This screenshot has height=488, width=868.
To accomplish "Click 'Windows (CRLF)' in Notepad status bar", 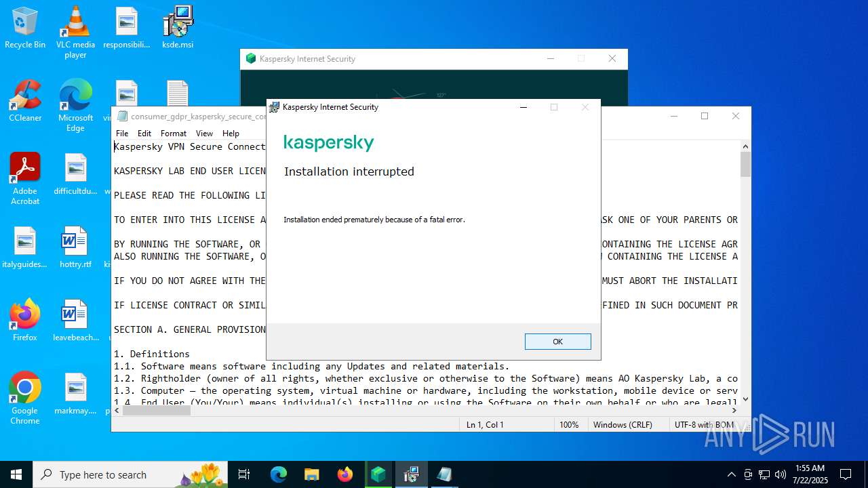I will pos(623,424).
